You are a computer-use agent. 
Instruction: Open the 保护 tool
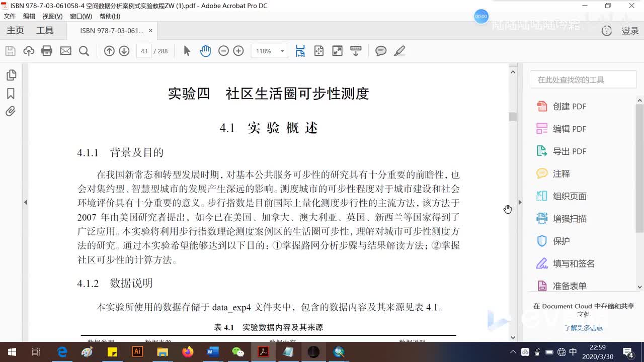click(553, 241)
